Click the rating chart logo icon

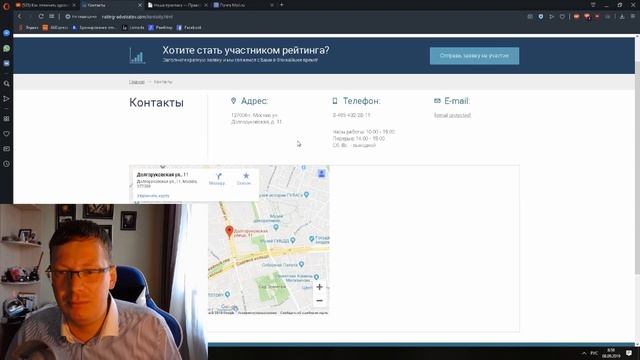138,56
